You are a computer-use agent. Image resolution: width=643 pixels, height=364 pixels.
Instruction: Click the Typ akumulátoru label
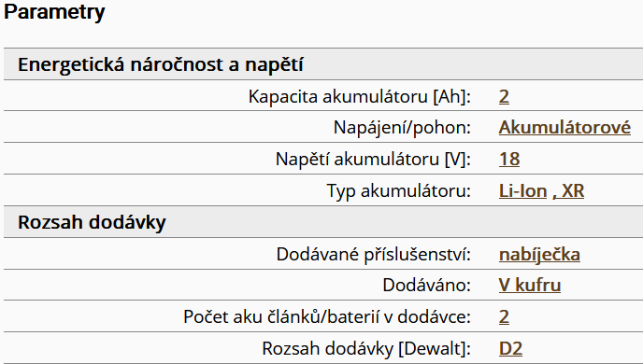(398, 190)
